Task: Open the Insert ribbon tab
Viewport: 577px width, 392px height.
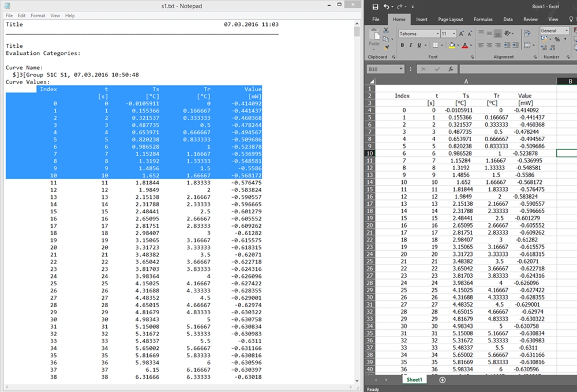Action: click(x=422, y=19)
